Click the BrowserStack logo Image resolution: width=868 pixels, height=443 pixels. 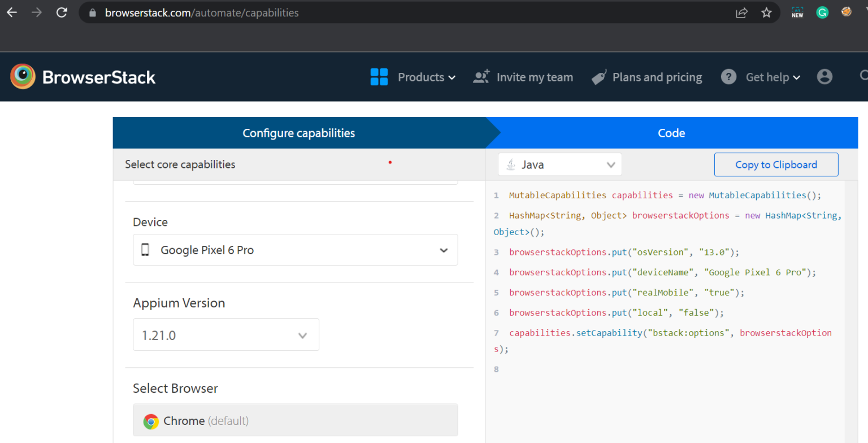[83, 77]
